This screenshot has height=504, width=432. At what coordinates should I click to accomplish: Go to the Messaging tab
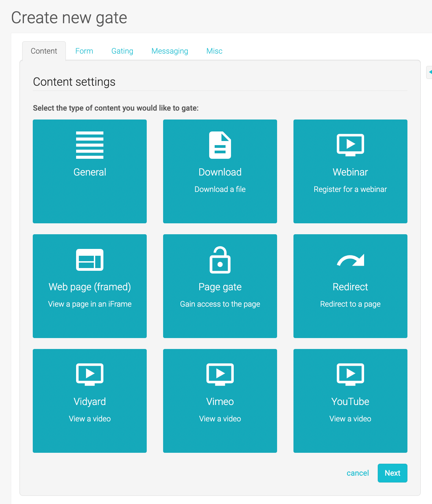[x=170, y=51]
